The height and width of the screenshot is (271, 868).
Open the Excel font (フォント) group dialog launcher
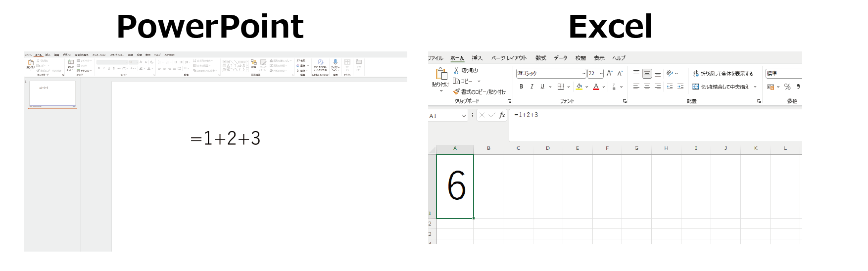coord(625,101)
